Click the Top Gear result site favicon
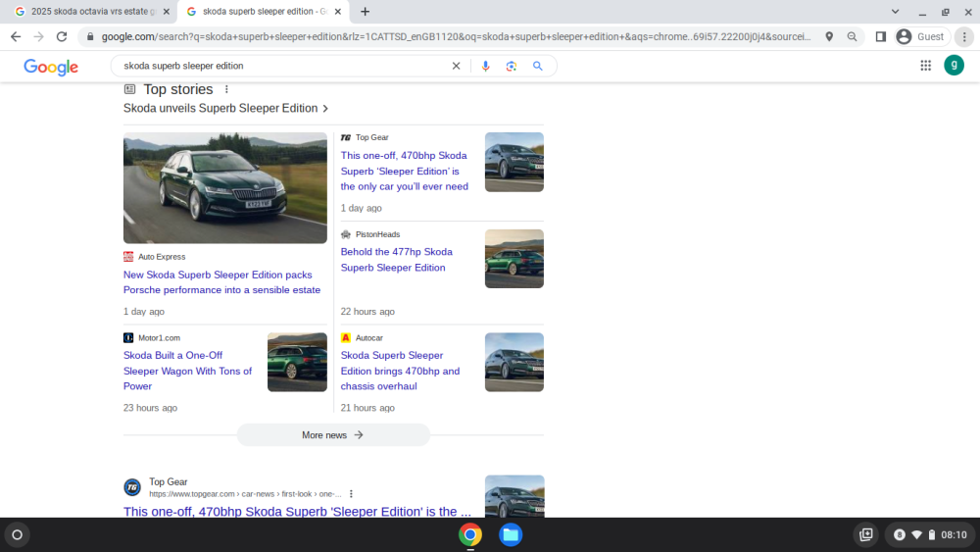The width and height of the screenshot is (980, 552). click(132, 487)
